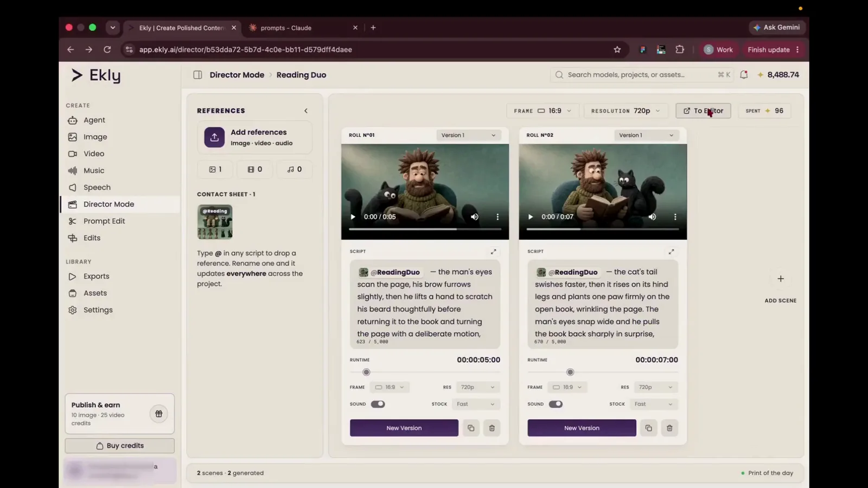Click the Roll N°01 script text box

425,304
